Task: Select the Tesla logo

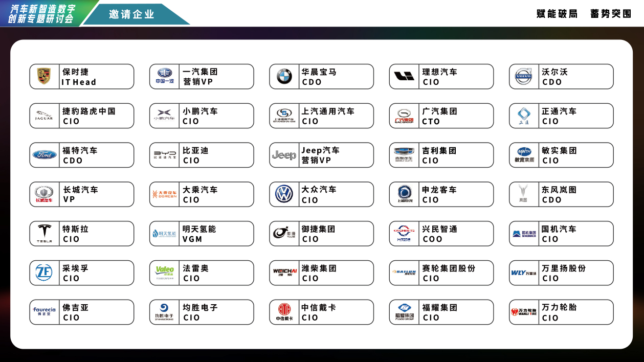Action: pos(45,234)
